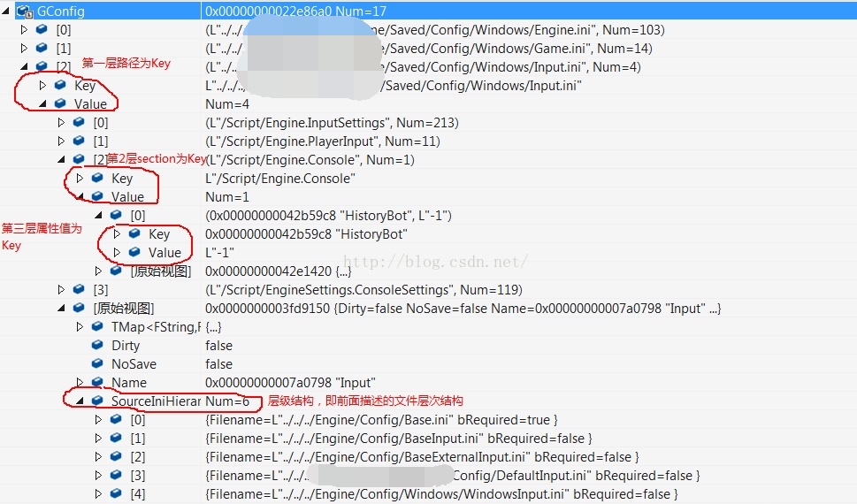Screen dimensions: 857x504
Task: Click the cube icon beside Key with the Input.ini path
Action: click(61, 85)
